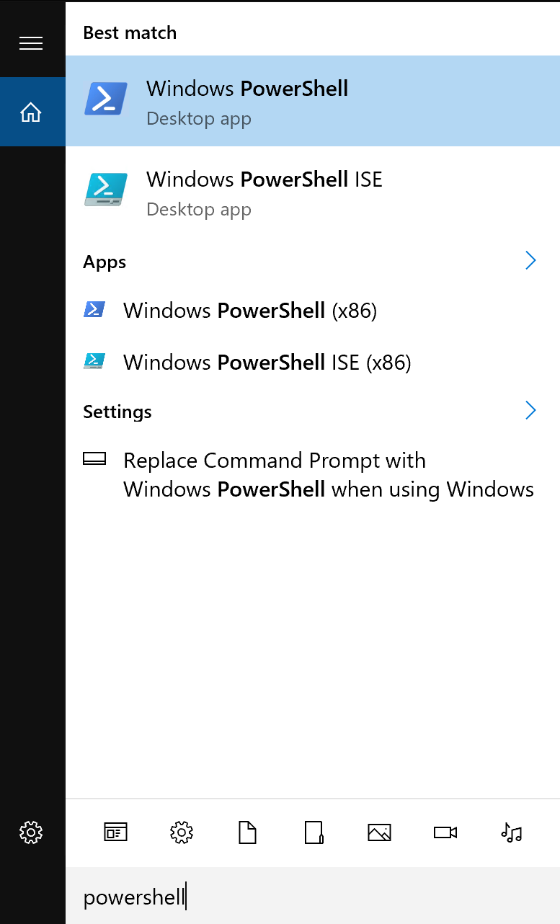Filter results by Documents icon

tap(247, 832)
